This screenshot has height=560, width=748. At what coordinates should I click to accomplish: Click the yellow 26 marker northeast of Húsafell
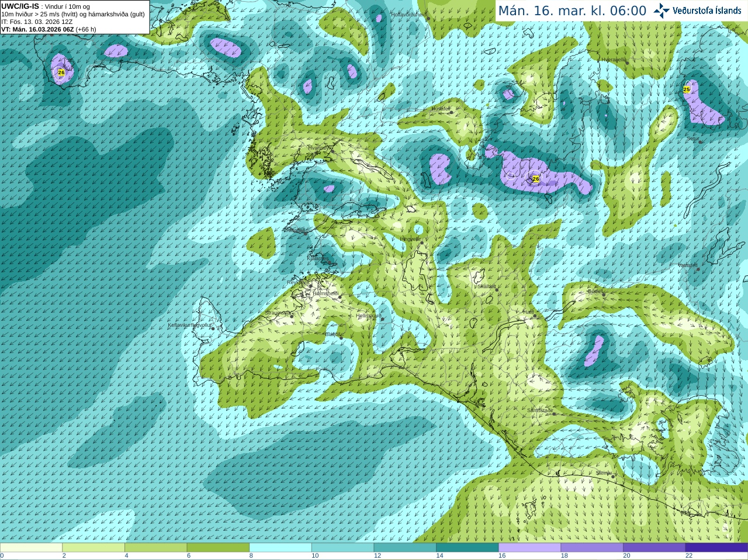[536, 179]
